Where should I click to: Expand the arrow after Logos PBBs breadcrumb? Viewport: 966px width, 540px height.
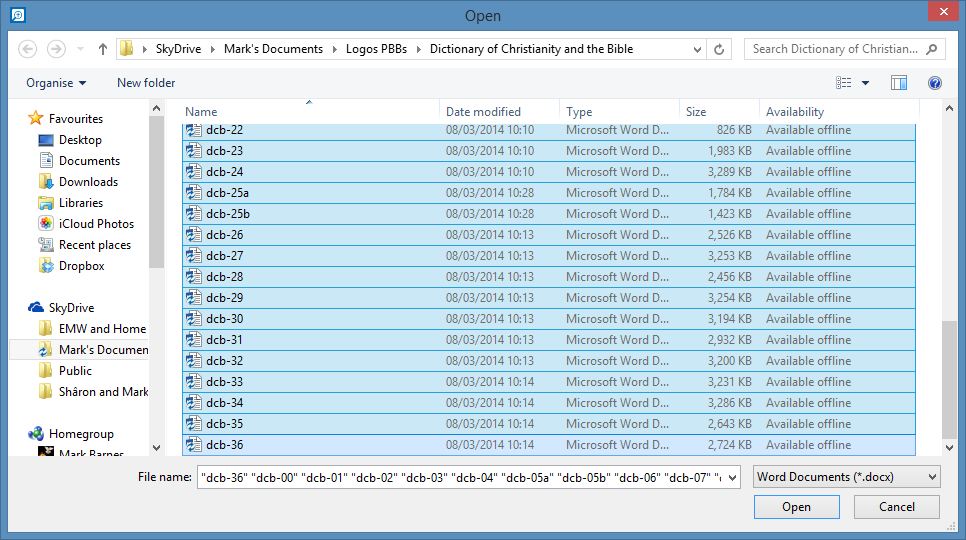418,49
